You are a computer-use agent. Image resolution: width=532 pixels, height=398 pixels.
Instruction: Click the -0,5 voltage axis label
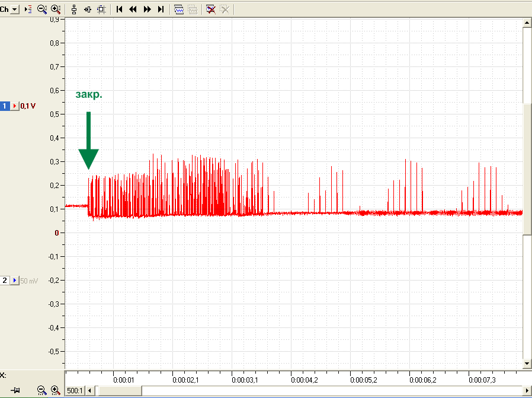coord(53,352)
